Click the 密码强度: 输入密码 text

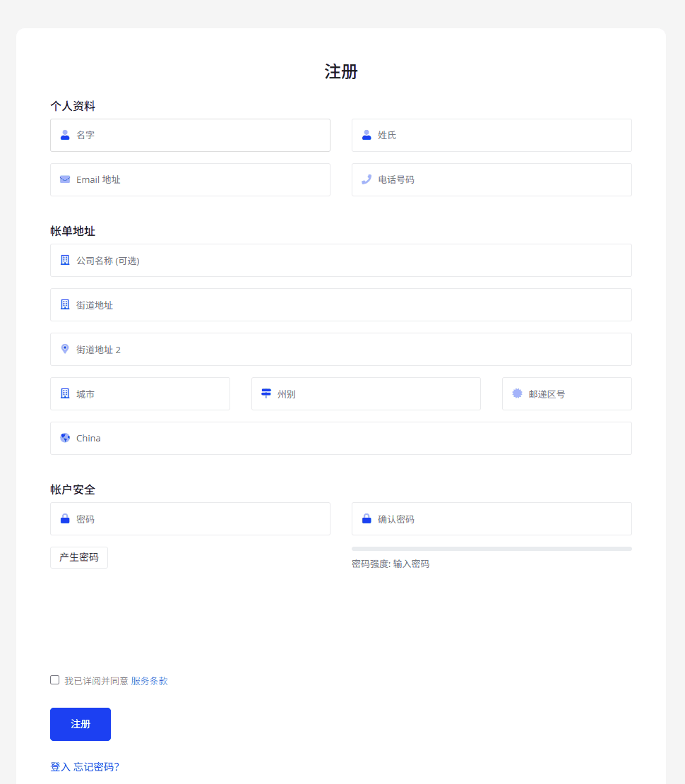(x=391, y=564)
